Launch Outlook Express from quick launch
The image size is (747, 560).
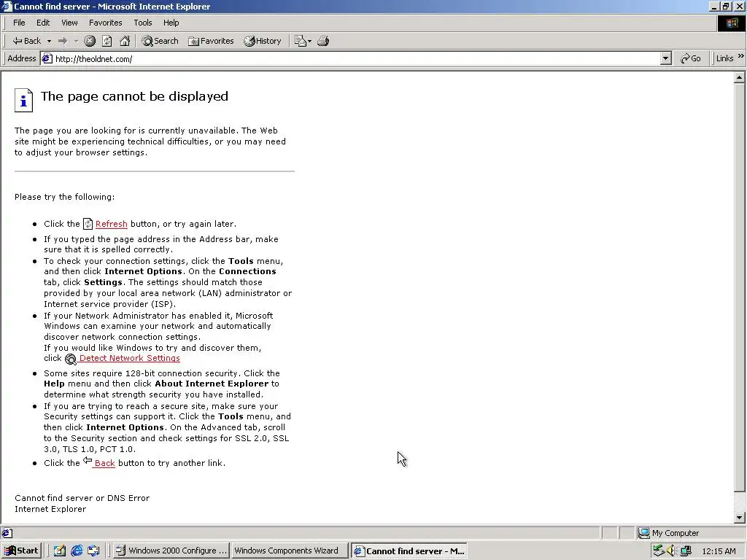(x=93, y=551)
